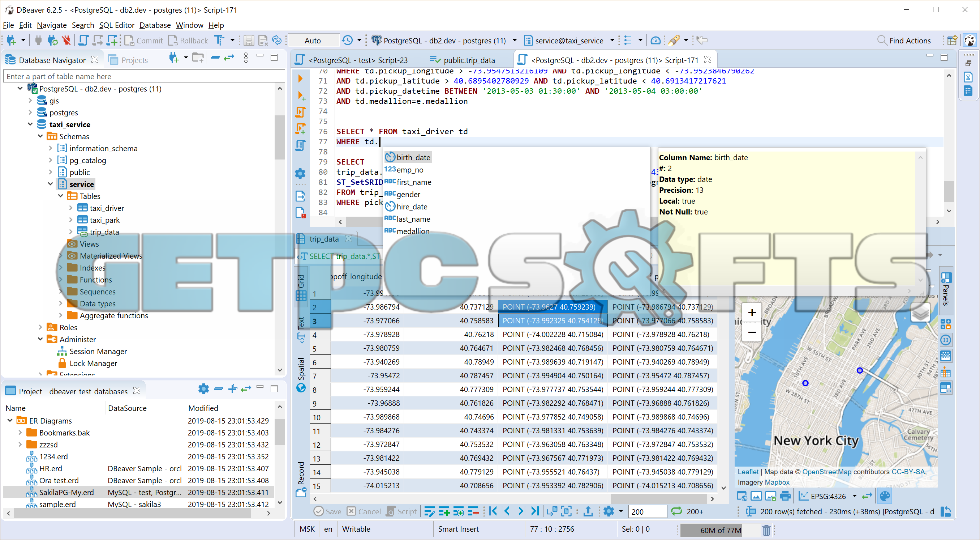
Task: Open the transaction log clock icon
Action: tap(347, 41)
